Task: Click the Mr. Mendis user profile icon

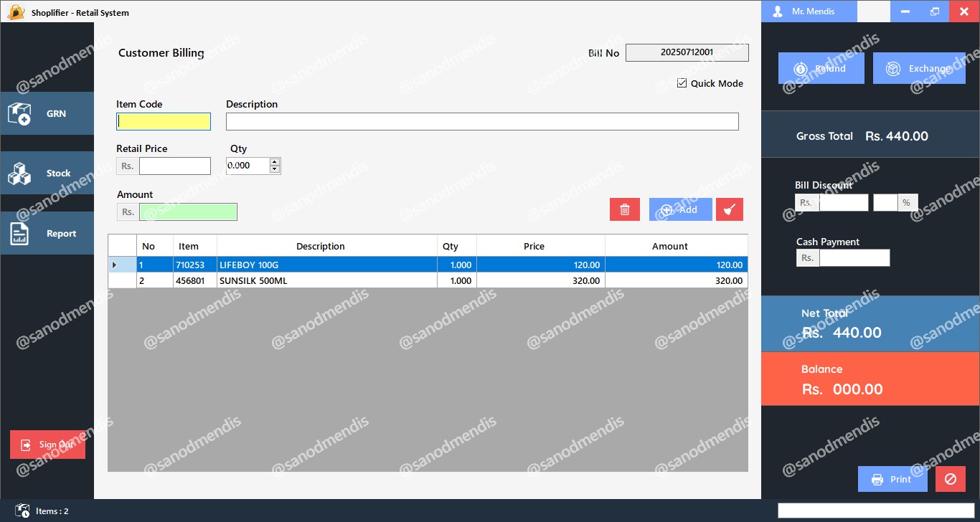Action: [x=777, y=11]
